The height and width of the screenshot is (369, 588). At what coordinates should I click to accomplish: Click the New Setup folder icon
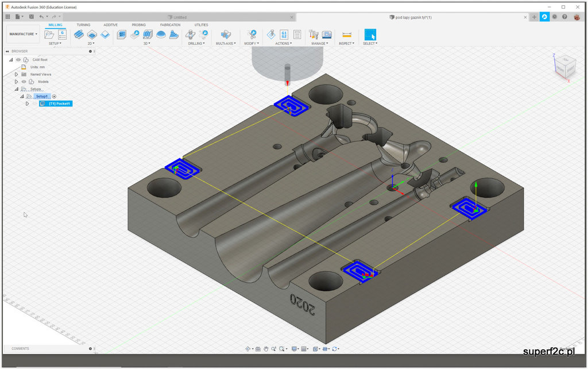click(x=49, y=34)
